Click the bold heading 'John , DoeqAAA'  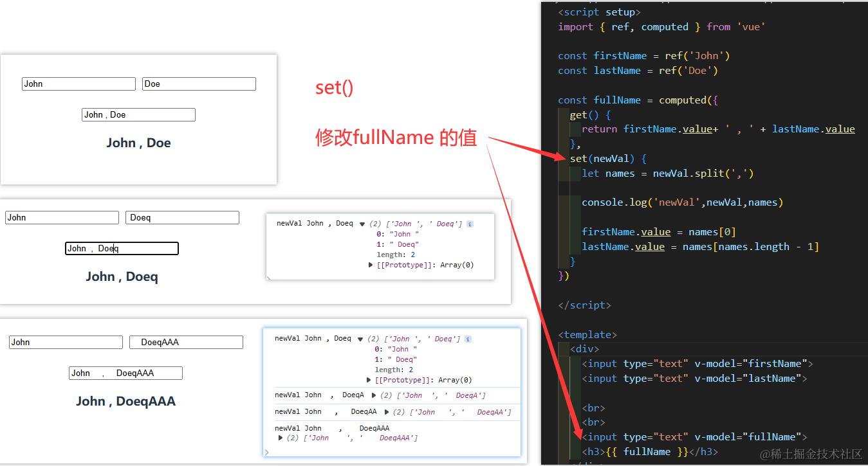coord(125,401)
